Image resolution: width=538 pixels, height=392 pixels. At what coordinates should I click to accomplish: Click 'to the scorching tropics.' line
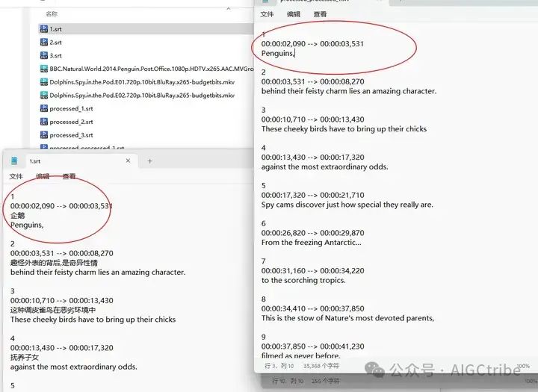click(x=303, y=280)
